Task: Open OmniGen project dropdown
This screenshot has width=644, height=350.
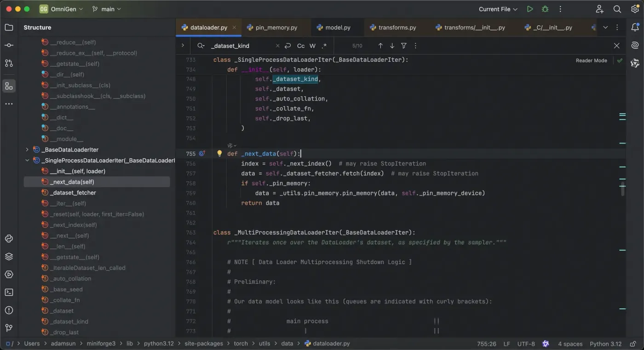Action: click(61, 9)
